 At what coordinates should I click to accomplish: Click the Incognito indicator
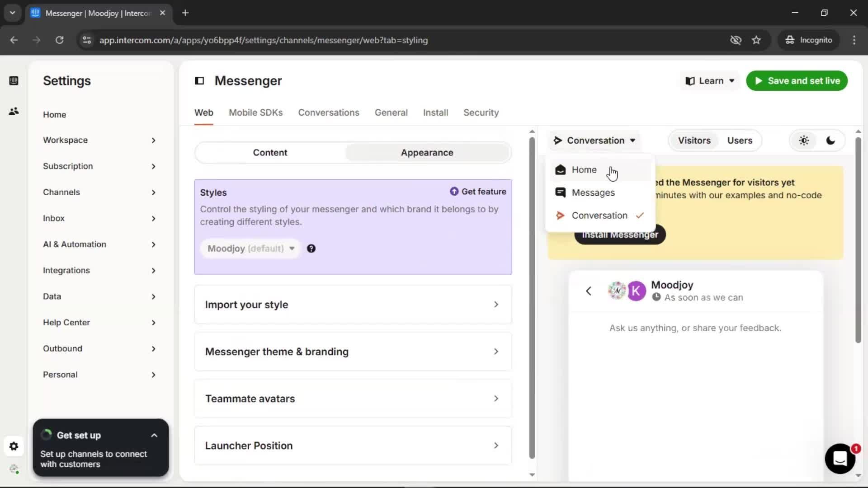click(809, 40)
